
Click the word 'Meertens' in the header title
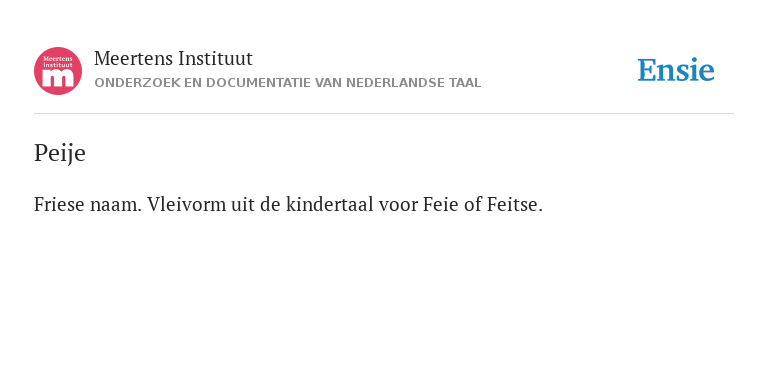[134, 59]
